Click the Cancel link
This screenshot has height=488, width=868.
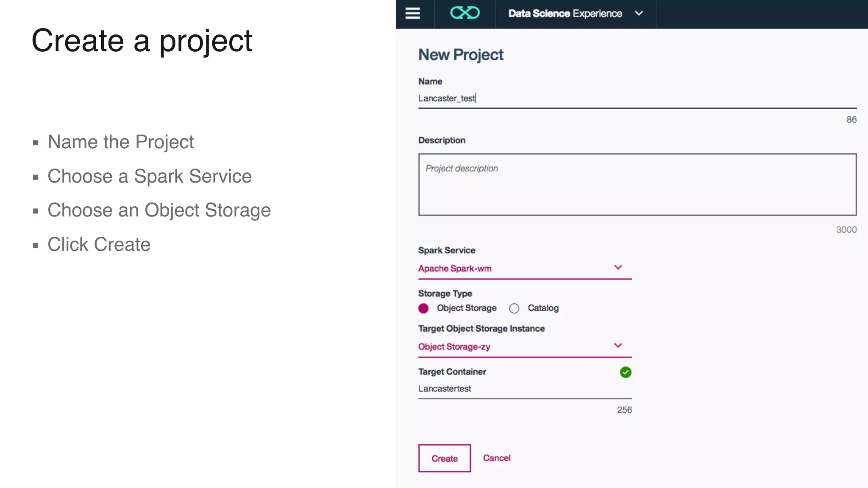497,458
